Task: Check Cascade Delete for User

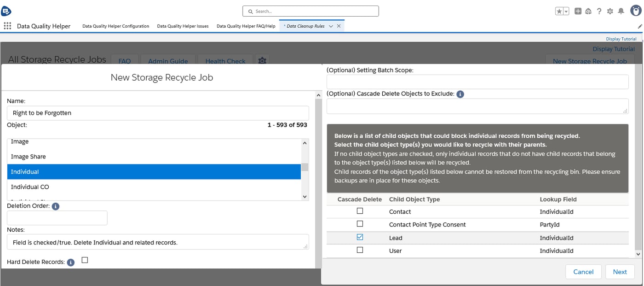Action: [x=360, y=250]
